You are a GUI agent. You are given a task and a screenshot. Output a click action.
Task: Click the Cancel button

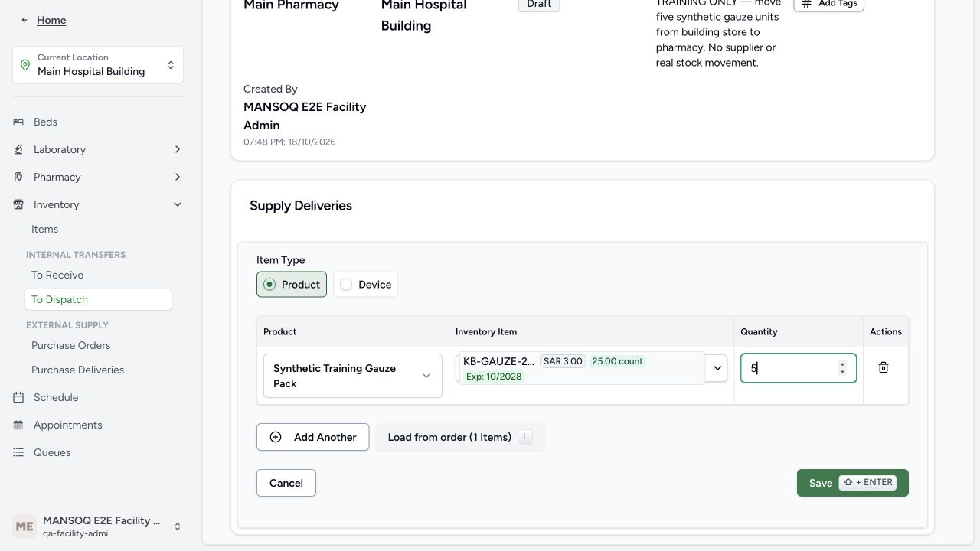(286, 483)
